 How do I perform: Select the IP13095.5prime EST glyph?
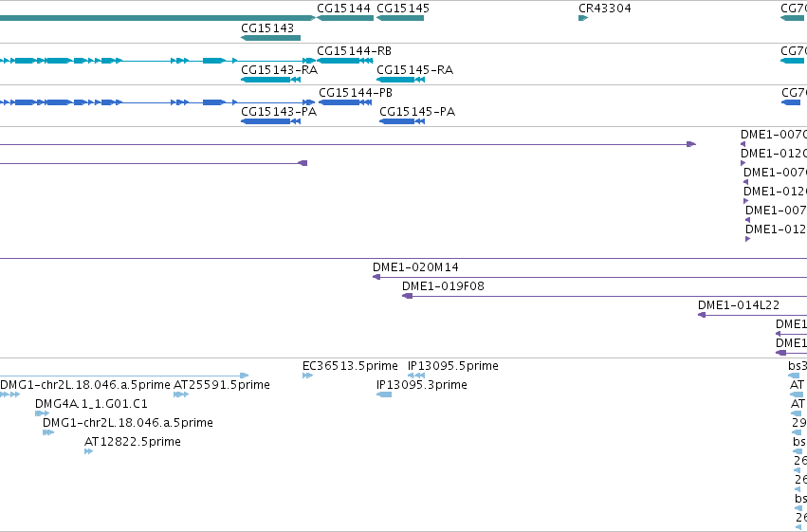[x=416, y=376]
